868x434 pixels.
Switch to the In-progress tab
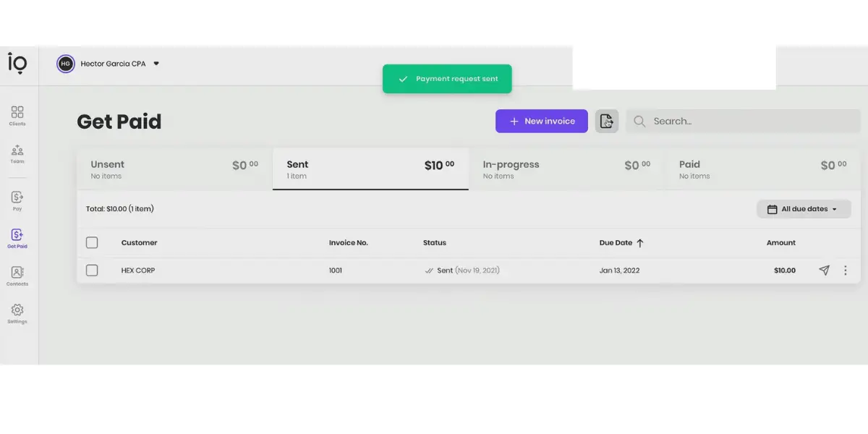tap(566, 169)
